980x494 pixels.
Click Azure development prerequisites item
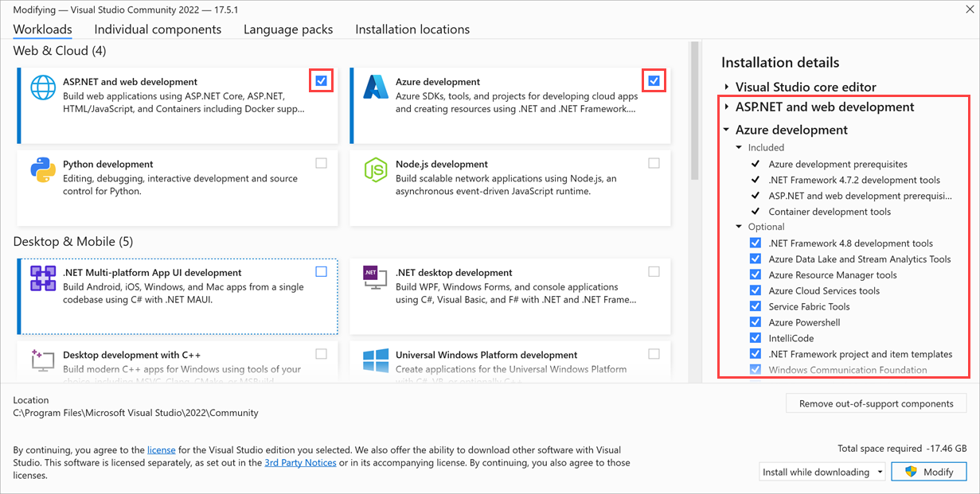pyautogui.click(x=838, y=164)
